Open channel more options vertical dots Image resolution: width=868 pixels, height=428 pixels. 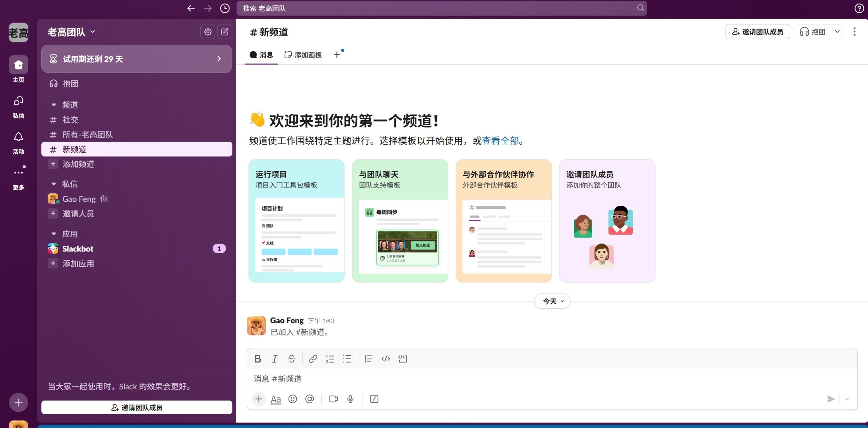[x=854, y=32]
